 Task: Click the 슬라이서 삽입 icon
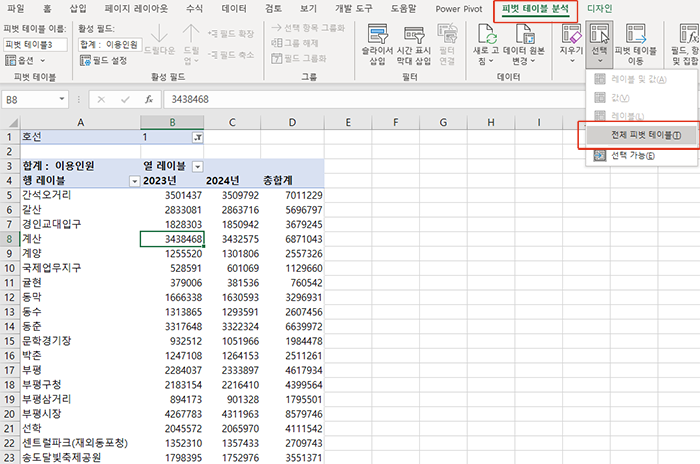[378, 34]
